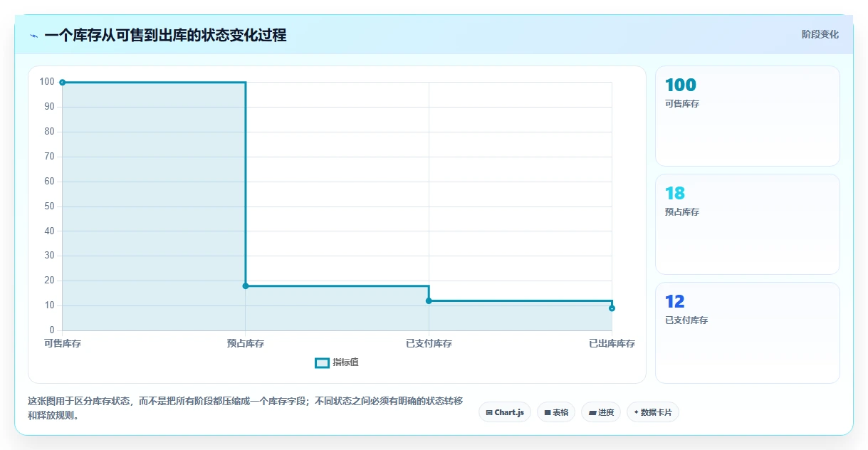The height and width of the screenshot is (450, 868).
Task: Select the 进度 tag chip
Action: point(601,412)
